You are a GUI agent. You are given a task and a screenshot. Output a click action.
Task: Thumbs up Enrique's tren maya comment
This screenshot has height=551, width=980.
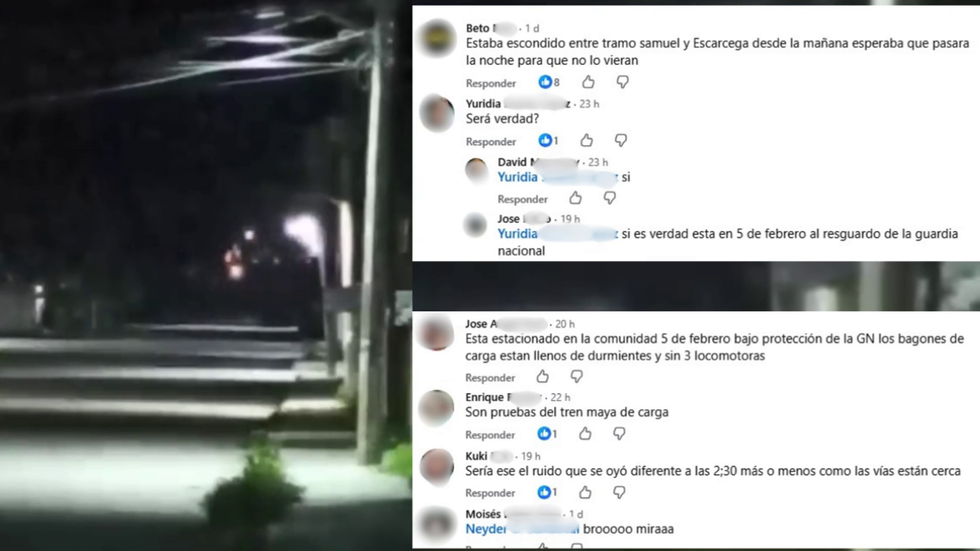[585, 434]
